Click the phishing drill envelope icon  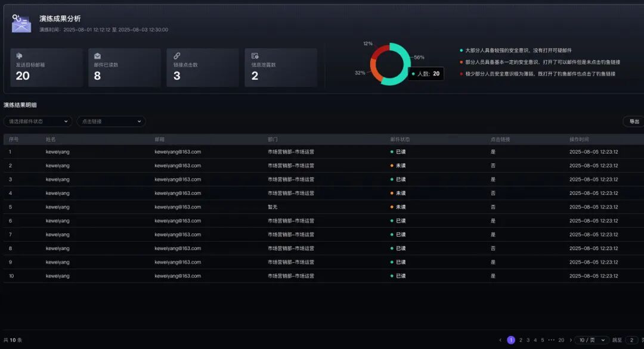click(21, 24)
